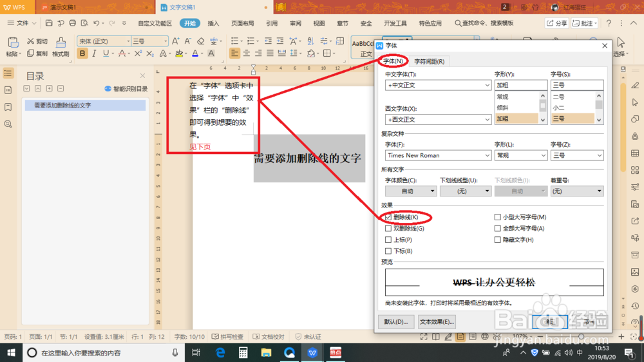Select the 字体(N) tab in dialog

tap(393, 61)
